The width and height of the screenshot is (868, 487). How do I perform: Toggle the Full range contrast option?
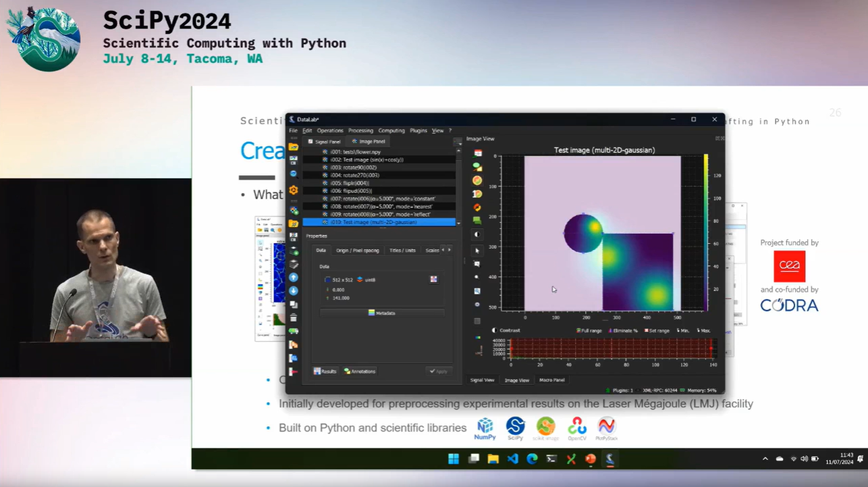(589, 330)
